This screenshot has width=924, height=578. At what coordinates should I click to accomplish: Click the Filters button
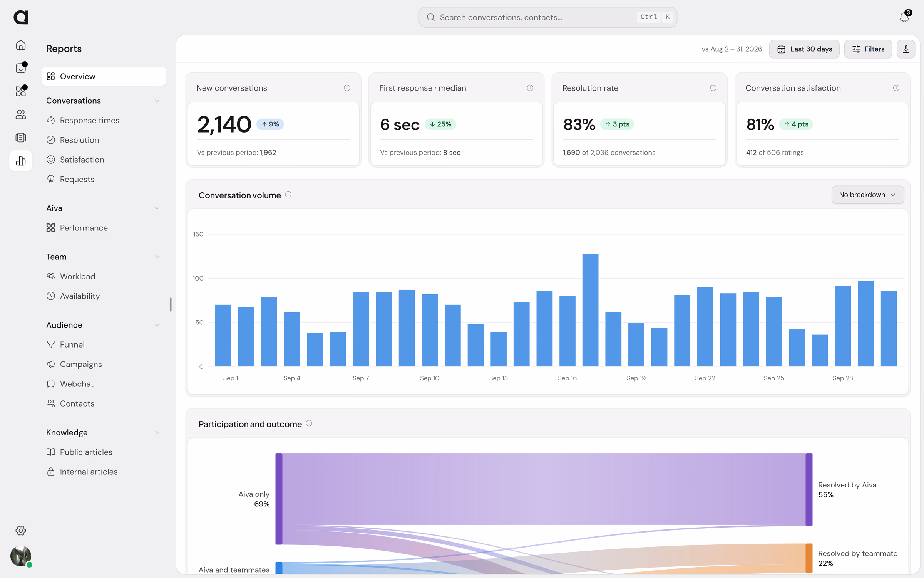(868, 49)
